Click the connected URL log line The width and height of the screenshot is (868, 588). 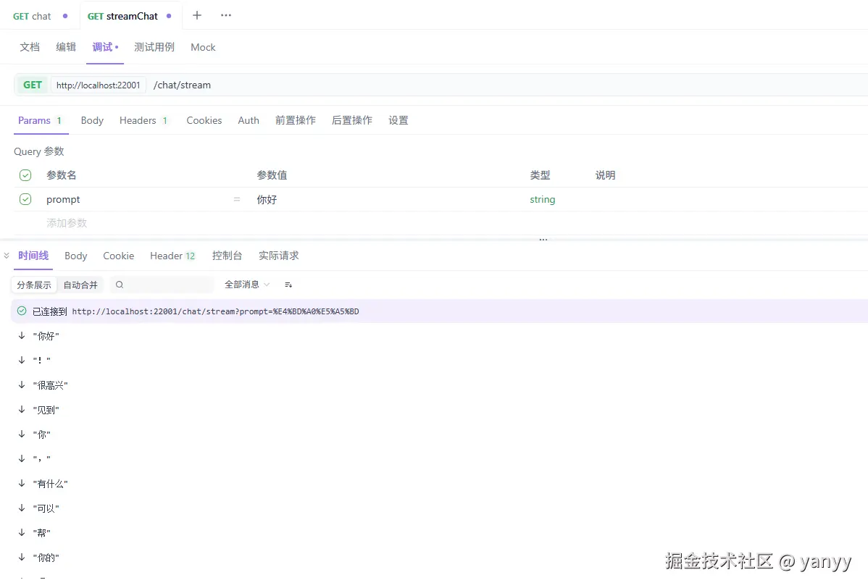click(x=440, y=311)
